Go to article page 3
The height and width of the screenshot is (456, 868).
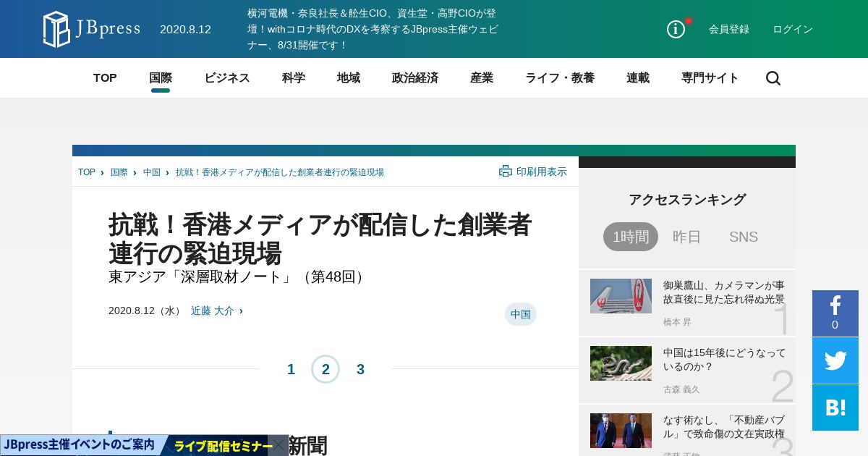tap(360, 369)
